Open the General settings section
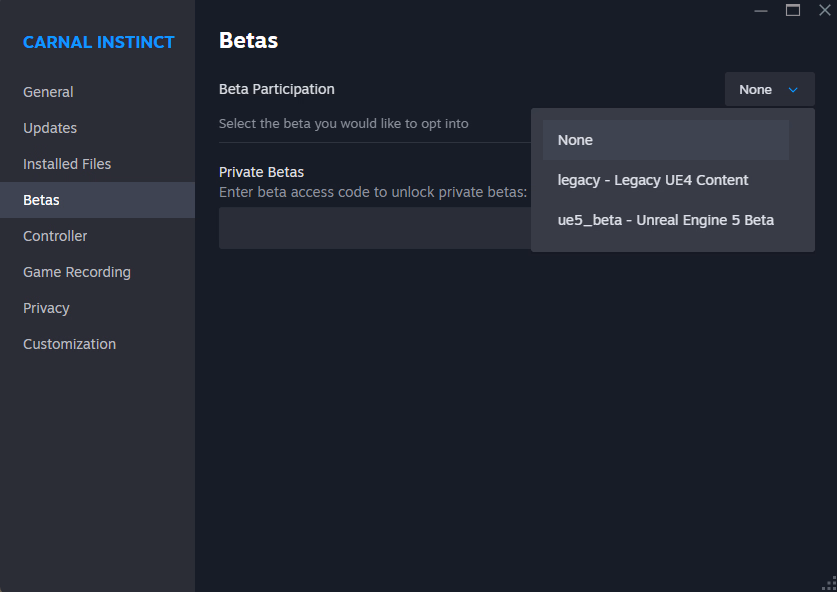This screenshot has width=837, height=592. (48, 92)
